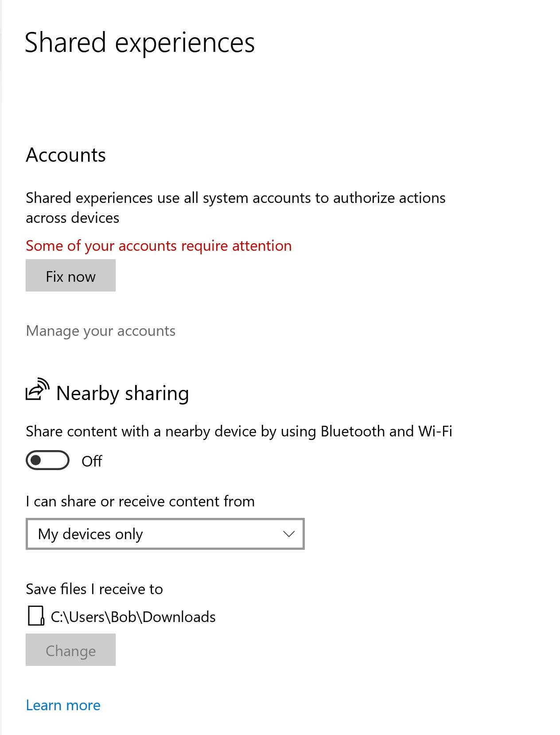Click the chevron arrow in the sharing dropdown
This screenshot has width=560, height=735.
[x=289, y=534]
